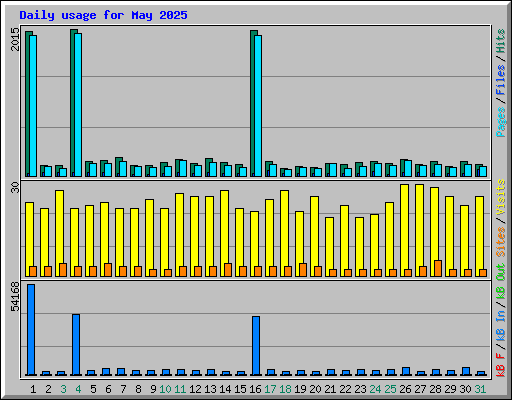
Task: Click the 'kB F' legend label
Action: tap(501, 365)
